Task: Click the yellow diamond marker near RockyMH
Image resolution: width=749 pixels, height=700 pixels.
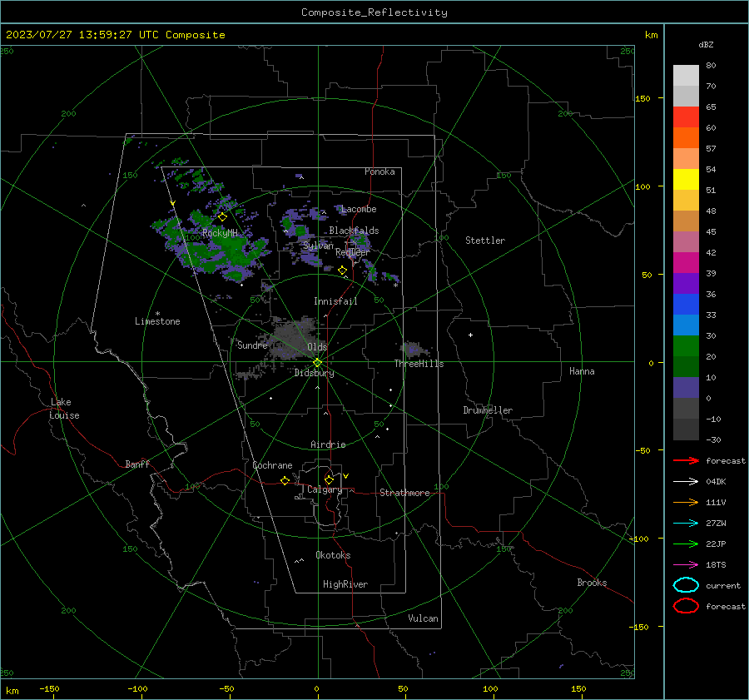Action: point(222,217)
